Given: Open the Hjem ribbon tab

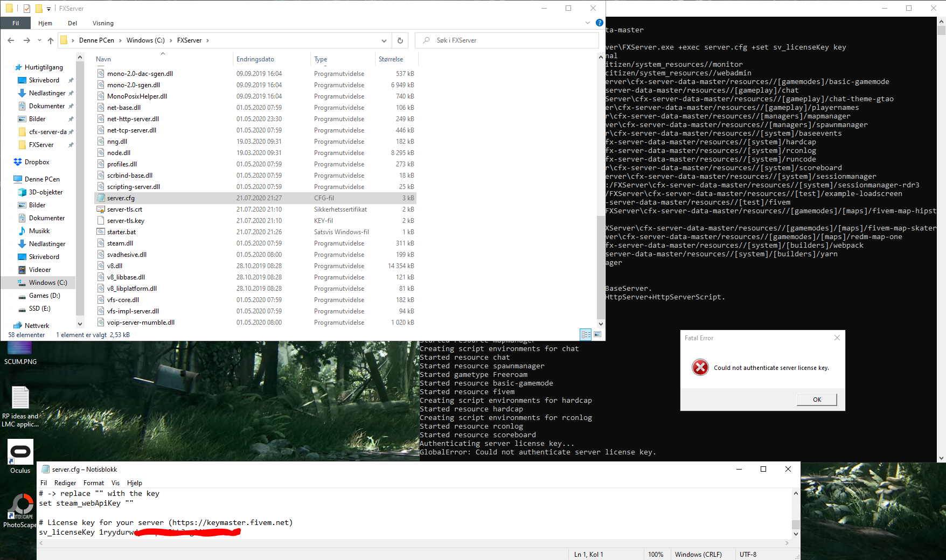Looking at the screenshot, I should [x=45, y=23].
